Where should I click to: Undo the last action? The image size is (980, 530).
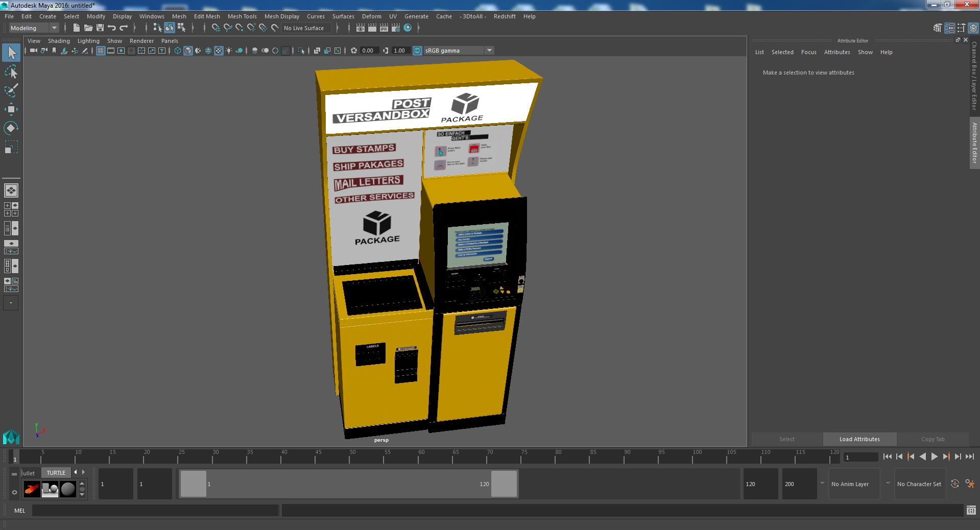pos(112,28)
